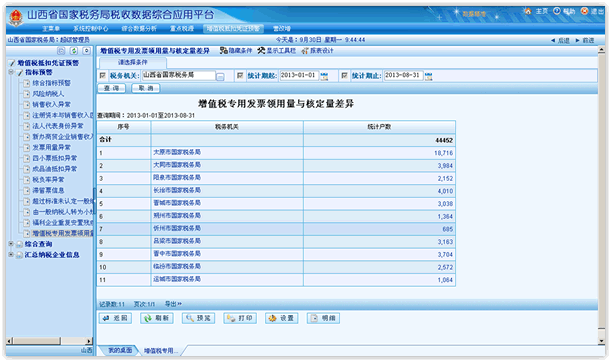Screen dimensions: 611x362
Task: Click sidebar scrollbar right arrow
Action: (x=89, y=341)
